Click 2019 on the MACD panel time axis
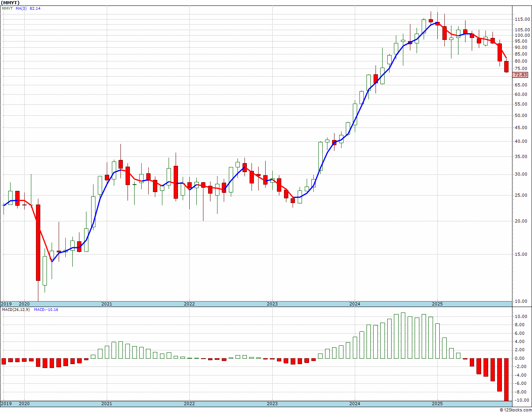The height and width of the screenshot is (413, 532). pyautogui.click(x=6, y=404)
